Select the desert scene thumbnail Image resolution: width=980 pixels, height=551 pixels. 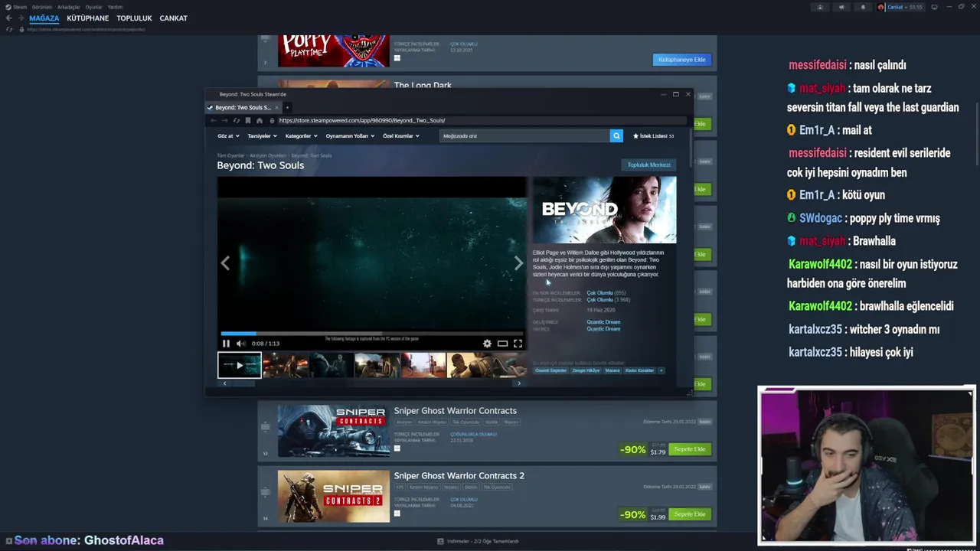423,365
